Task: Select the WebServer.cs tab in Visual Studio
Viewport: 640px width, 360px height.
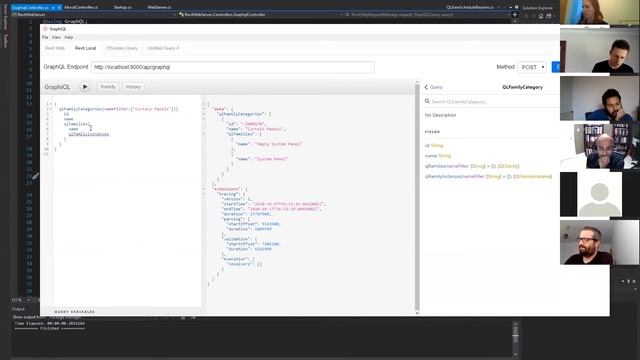Action: coord(159,7)
